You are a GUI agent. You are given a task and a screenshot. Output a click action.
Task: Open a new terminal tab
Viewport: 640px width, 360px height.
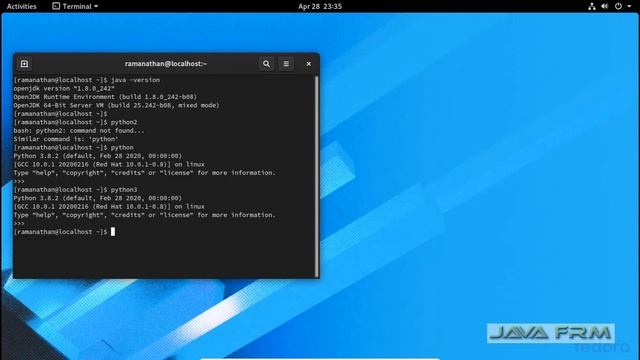24,64
